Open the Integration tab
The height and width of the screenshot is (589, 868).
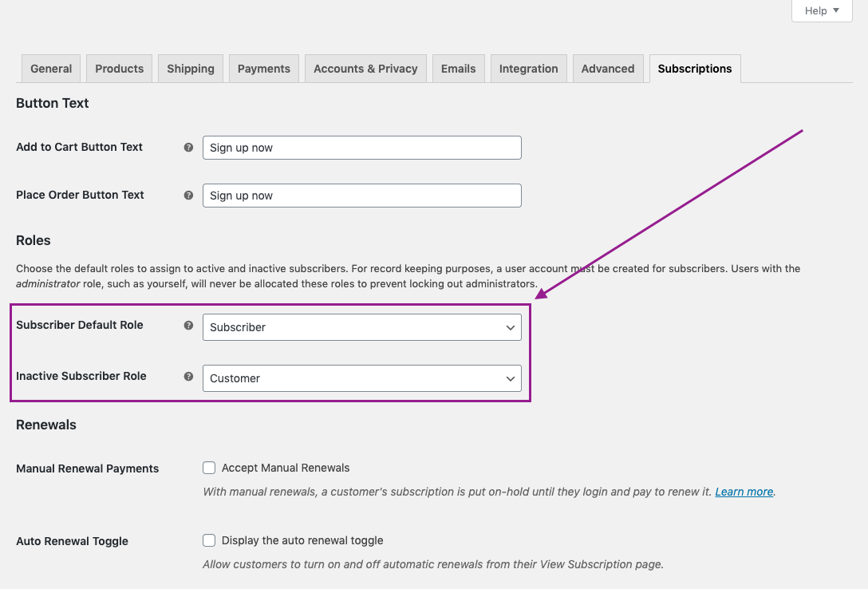click(529, 69)
